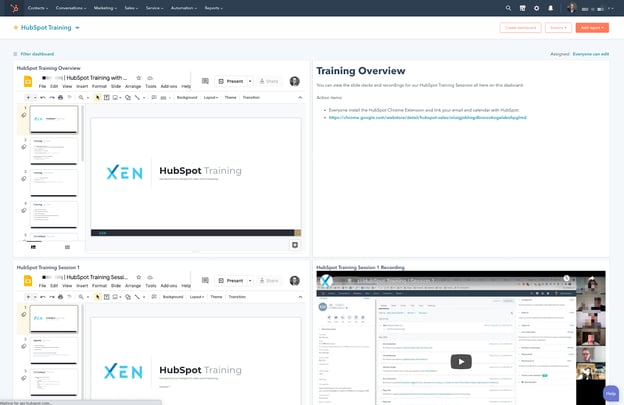Open the Automation menu
This screenshot has height=405, width=624.
[x=183, y=8]
